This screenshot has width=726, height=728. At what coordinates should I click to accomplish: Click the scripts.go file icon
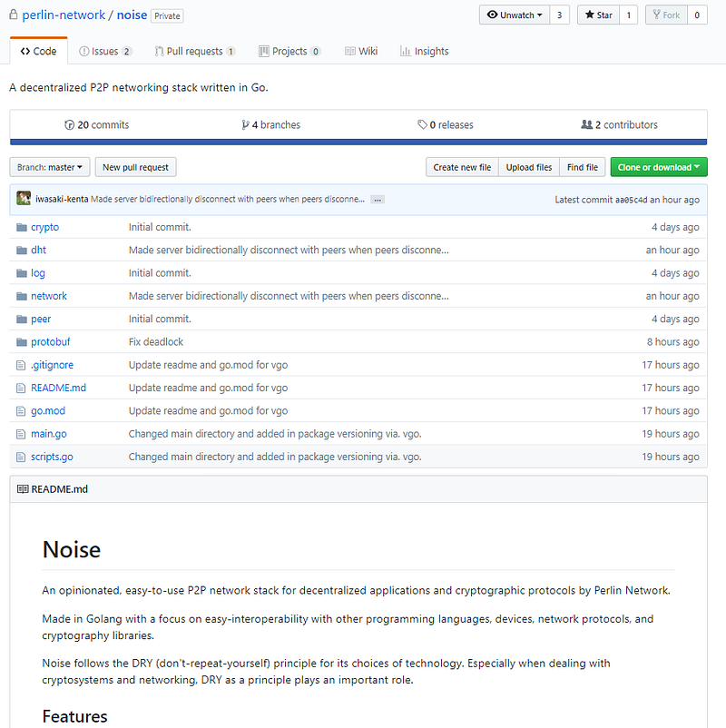tap(21, 457)
